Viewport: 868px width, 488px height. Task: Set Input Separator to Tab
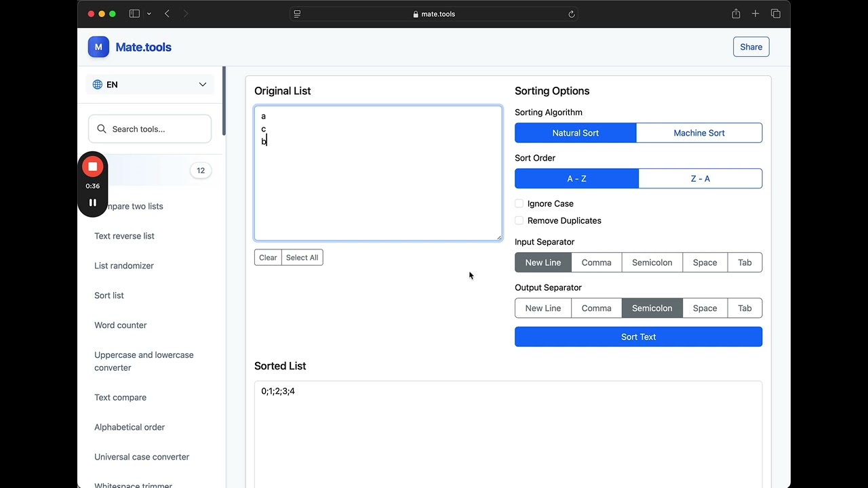tap(745, 262)
